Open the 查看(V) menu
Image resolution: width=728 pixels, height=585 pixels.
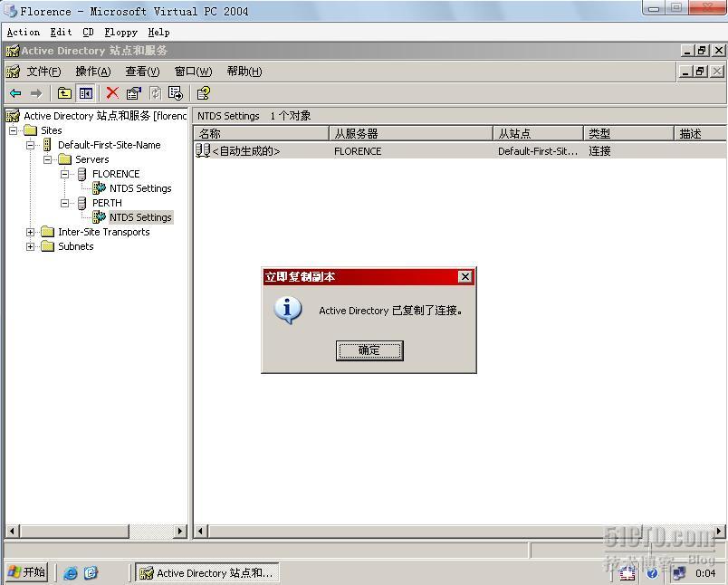(142, 72)
